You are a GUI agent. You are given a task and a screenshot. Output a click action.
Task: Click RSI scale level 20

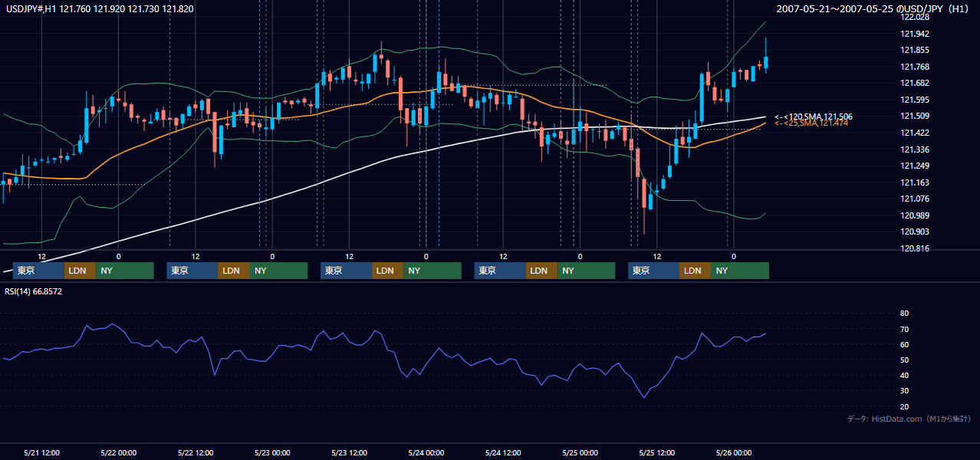pos(904,406)
